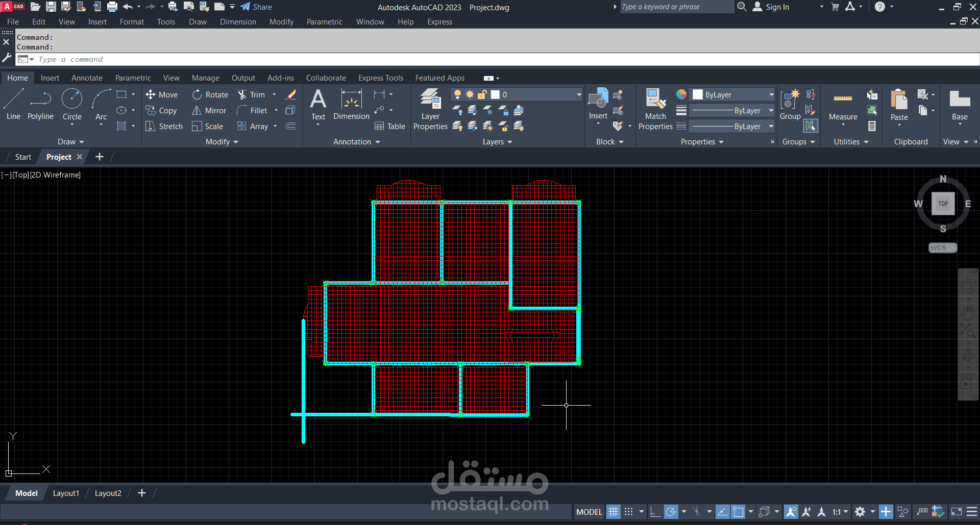Select the Arc tool

click(x=101, y=105)
